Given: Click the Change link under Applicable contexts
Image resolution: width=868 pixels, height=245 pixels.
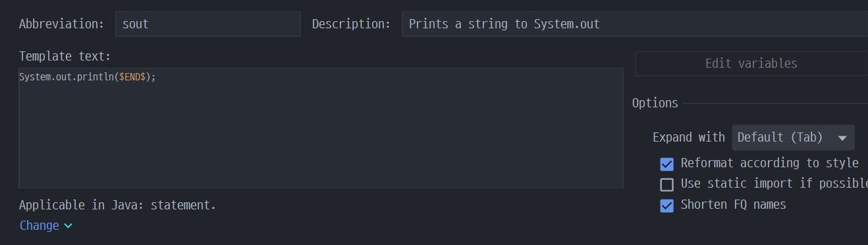Looking at the screenshot, I should coord(40,225).
